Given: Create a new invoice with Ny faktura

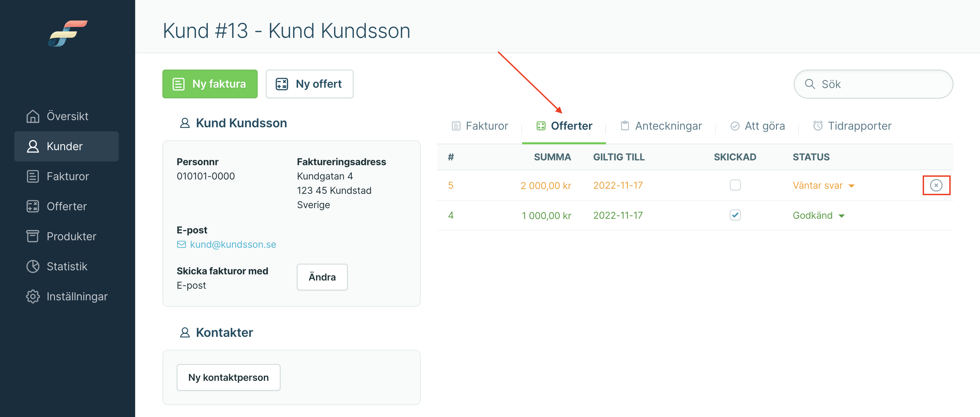Looking at the screenshot, I should point(210,84).
